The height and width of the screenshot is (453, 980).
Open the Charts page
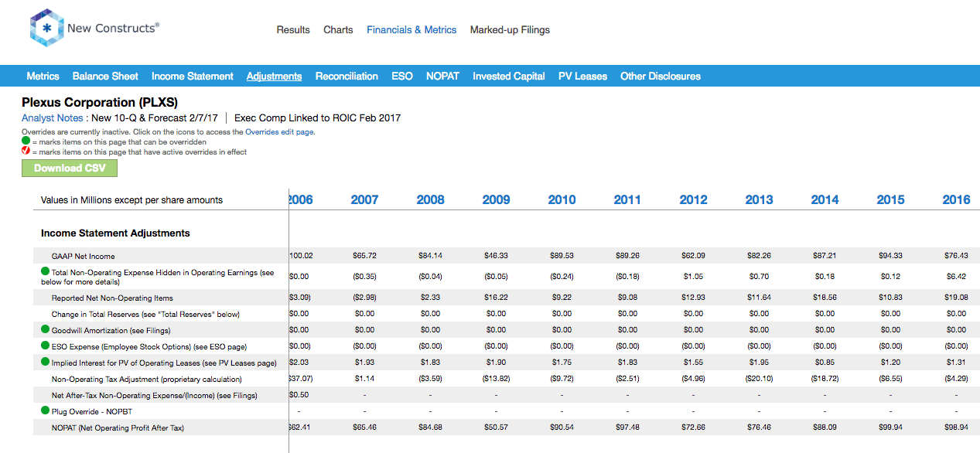coord(338,30)
